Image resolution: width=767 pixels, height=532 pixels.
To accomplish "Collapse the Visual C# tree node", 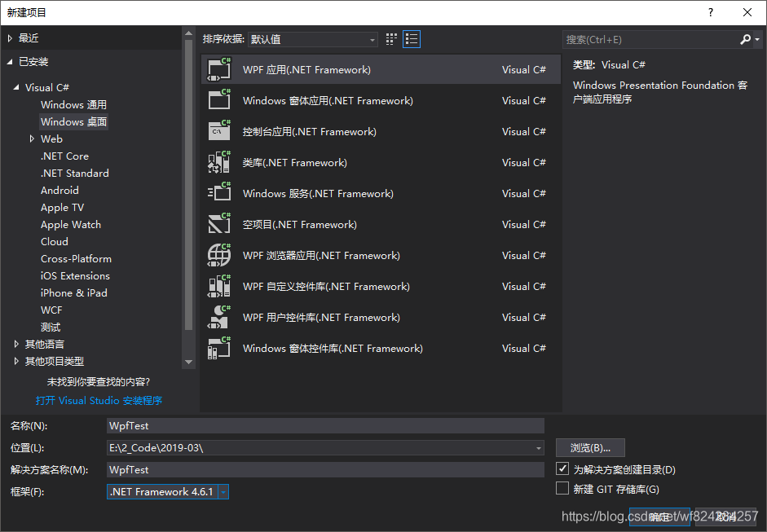I will point(16,87).
